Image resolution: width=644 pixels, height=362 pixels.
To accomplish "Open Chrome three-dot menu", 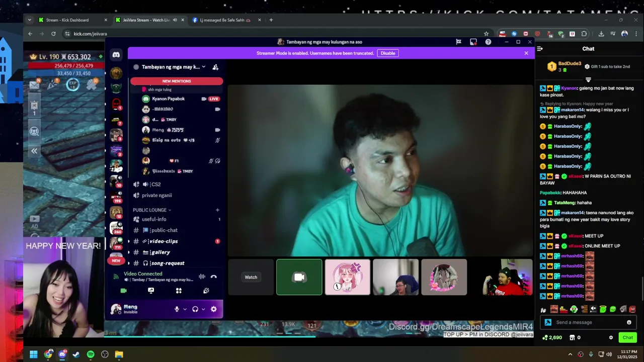I will 636,34.
